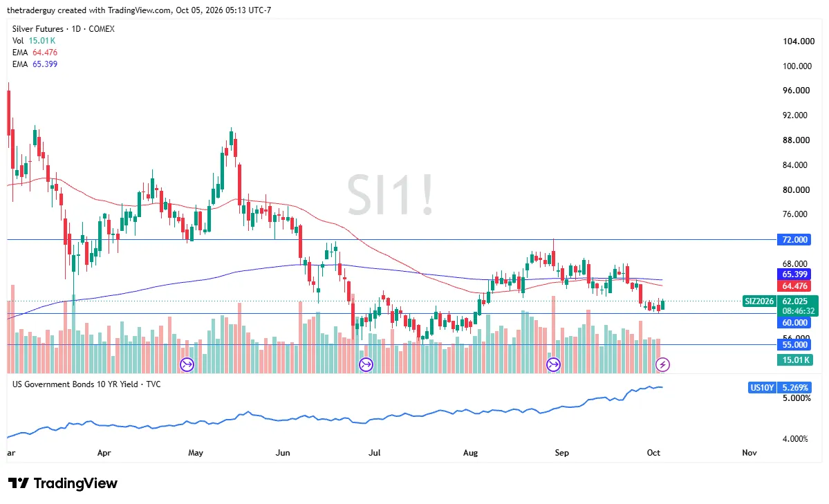Click the red 64.476 EMA price tag
Viewport: 829px width, 504px height.
[794, 286]
